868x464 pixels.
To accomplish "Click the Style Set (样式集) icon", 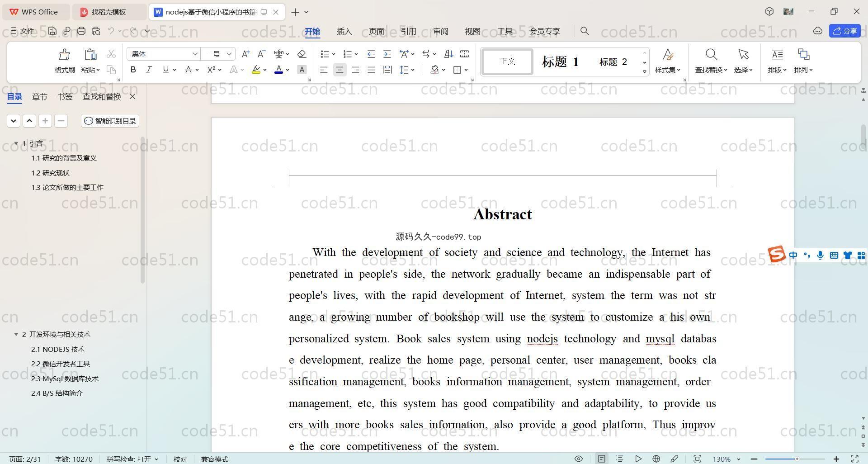I will coord(668,55).
